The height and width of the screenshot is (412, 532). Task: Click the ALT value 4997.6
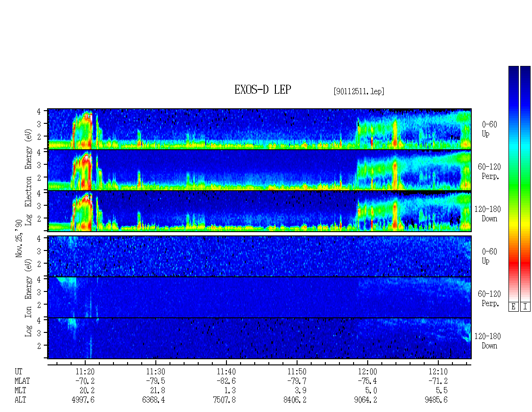pyautogui.click(x=83, y=400)
